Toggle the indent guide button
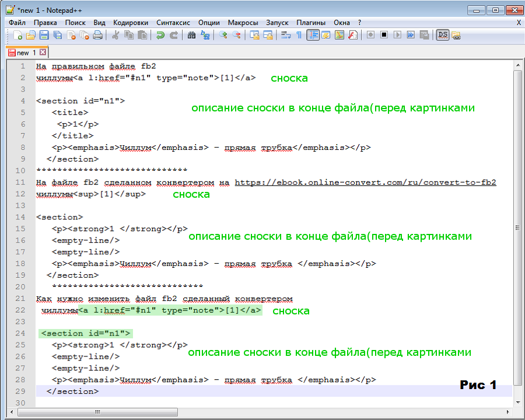This screenshot has width=525, height=420. [x=313, y=35]
